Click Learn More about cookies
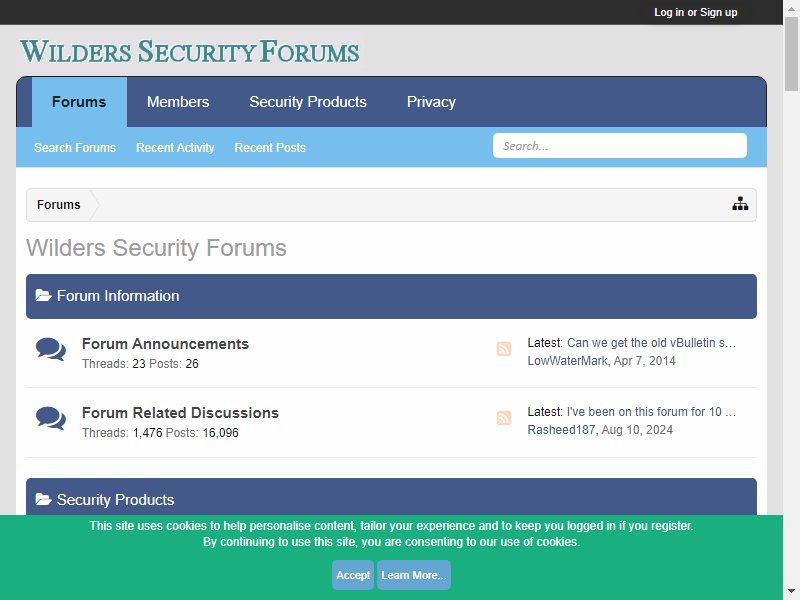This screenshot has height=600, width=800. [414, 575]
